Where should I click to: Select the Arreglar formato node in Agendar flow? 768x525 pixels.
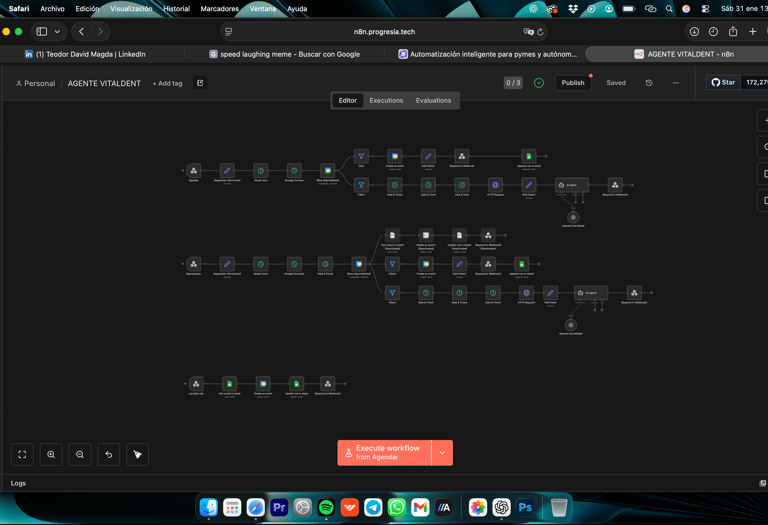coord(294,170)
